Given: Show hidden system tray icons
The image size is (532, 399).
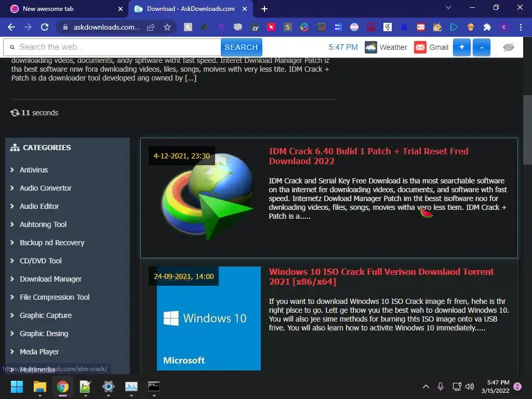Looking at the screenshot, I should click(426, 387).
